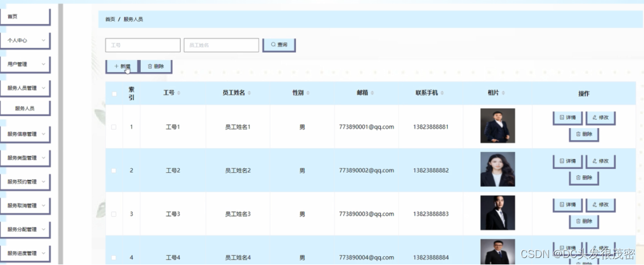644x265 pixels.
Task: Open the photo thumbnail of 员工姓名4
Action: [x=497, y=252]
